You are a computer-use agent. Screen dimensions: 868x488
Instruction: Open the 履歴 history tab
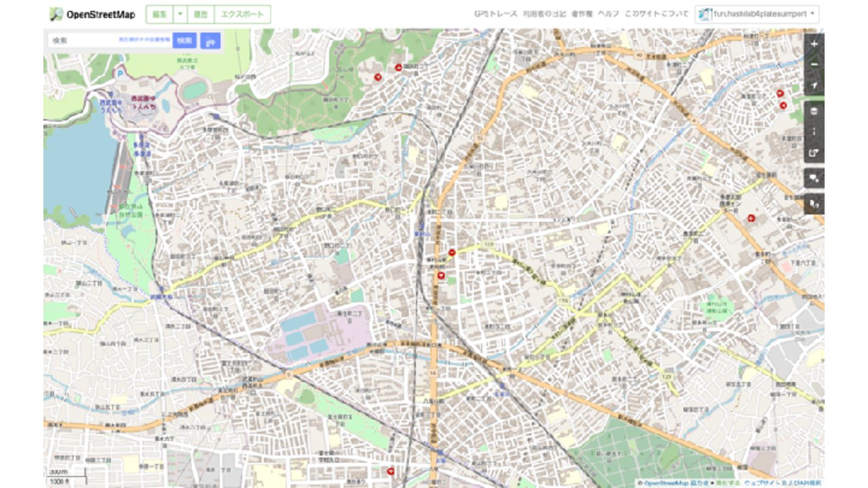point(201,14)
